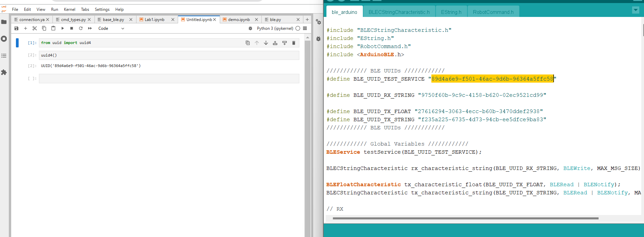Viewport: 644px width, 237px height.
Task: Open notebook toolbar hamburger menu
Action: 305,28
